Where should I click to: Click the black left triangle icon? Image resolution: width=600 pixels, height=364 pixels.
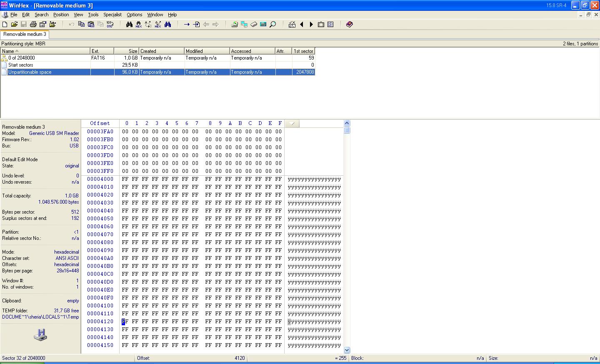pyautogui.click(x=302, y=25)
